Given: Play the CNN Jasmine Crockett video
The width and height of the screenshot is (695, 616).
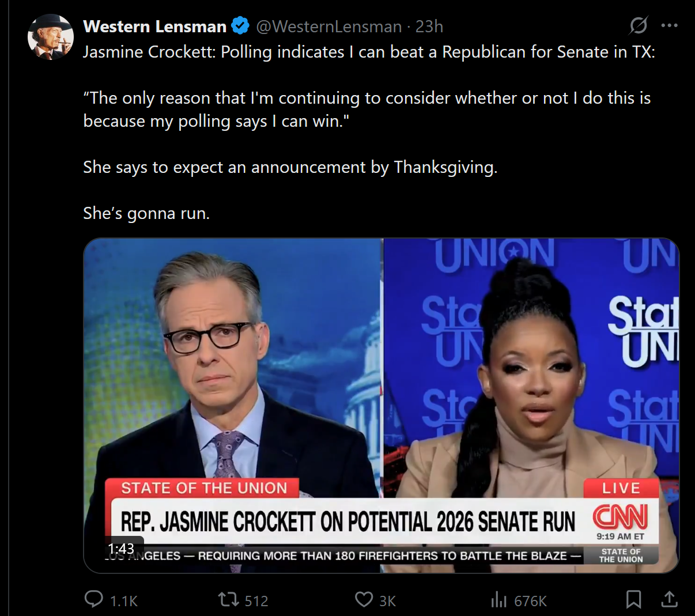Looking at the screenshot, I should tap(382, 406).
